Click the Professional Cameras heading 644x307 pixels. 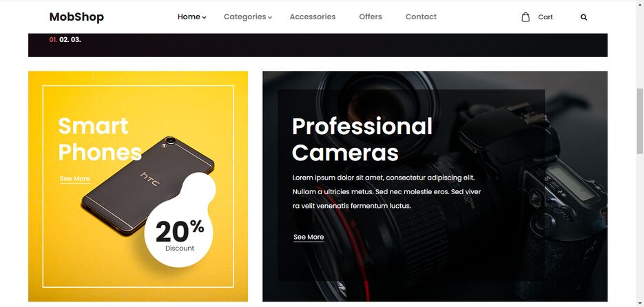362,139
